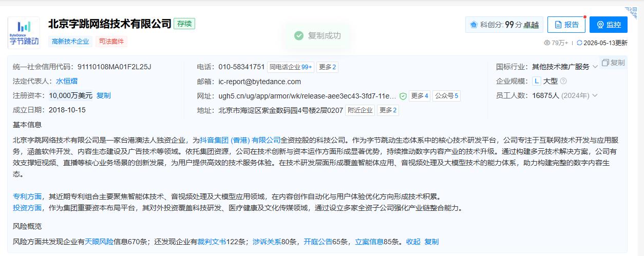The height and width of the screenshot is (256, 644).
Task: Click the green verified shield beside website
Action: [x=403, y=96]
